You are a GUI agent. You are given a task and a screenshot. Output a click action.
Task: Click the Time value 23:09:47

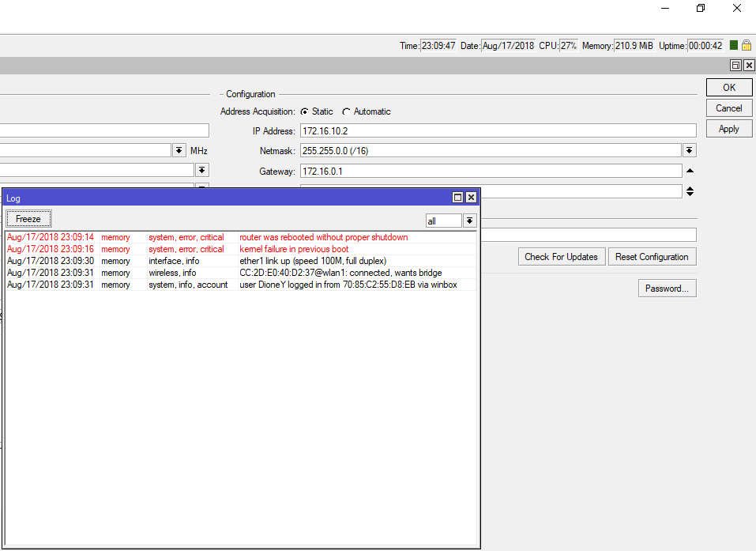pos(438,45)
